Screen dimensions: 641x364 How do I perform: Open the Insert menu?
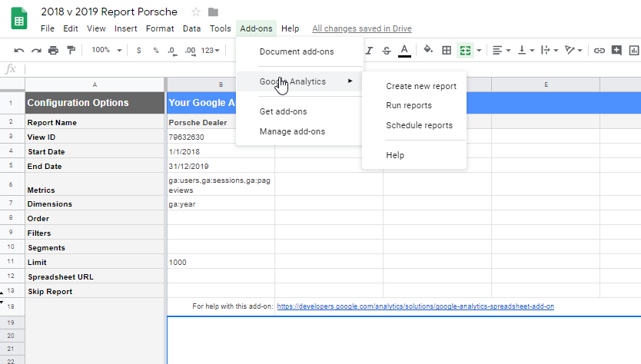125,28
